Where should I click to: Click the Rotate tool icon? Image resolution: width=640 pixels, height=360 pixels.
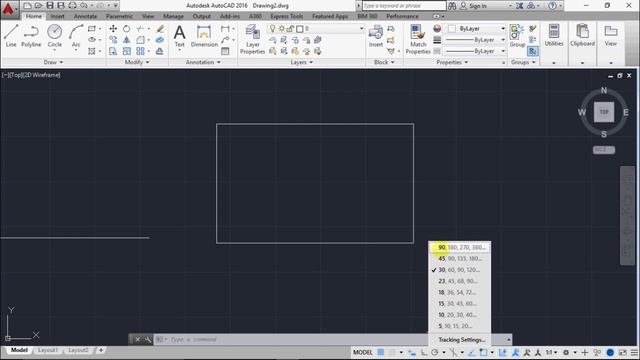[x=127, y=29]
